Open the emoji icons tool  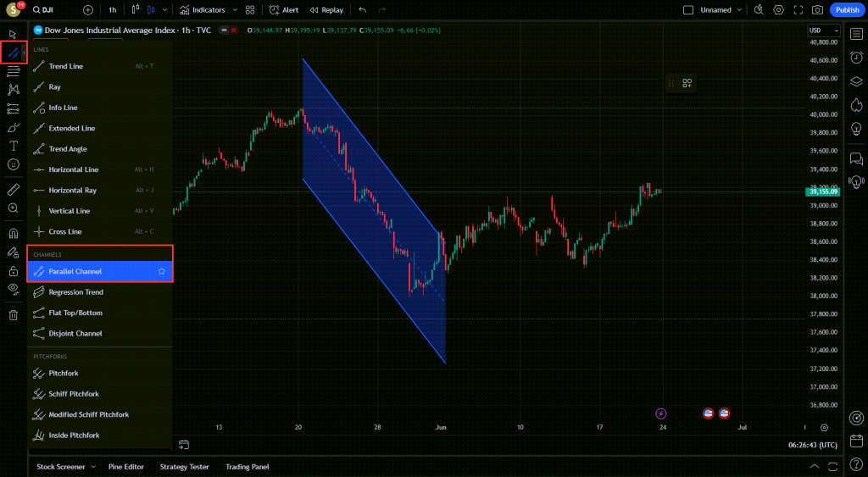[14, 164]
